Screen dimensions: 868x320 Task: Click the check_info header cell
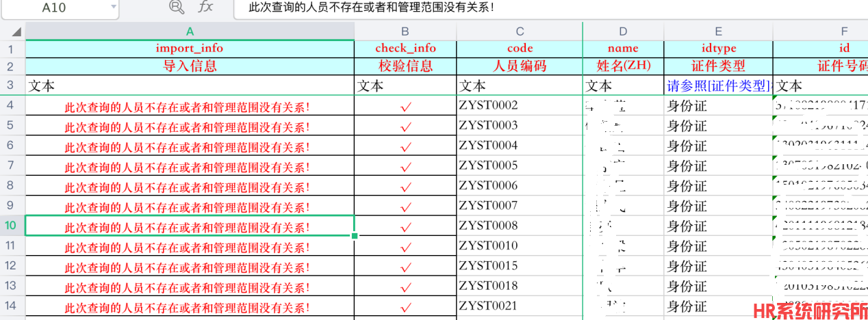pos(405,49)
